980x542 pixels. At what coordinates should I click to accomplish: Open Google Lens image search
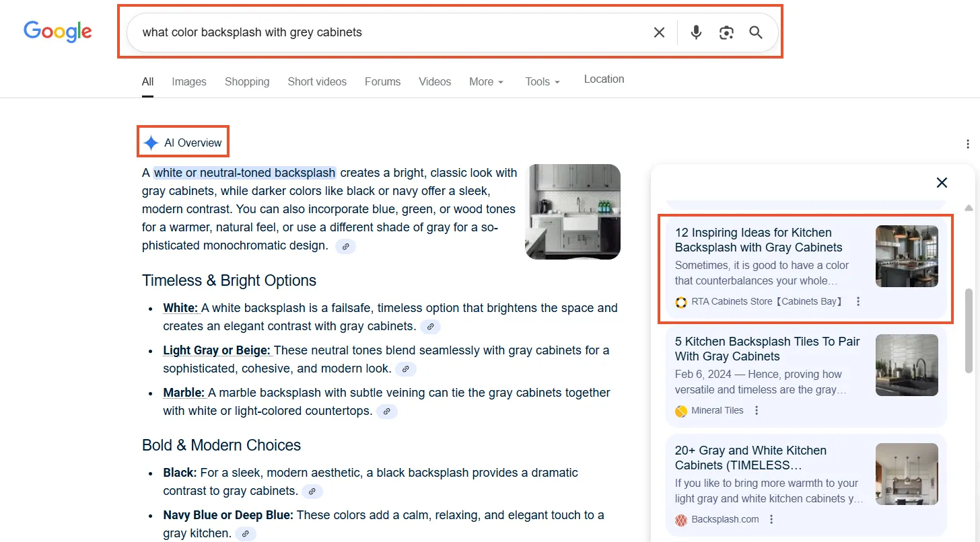click(726, 32)
